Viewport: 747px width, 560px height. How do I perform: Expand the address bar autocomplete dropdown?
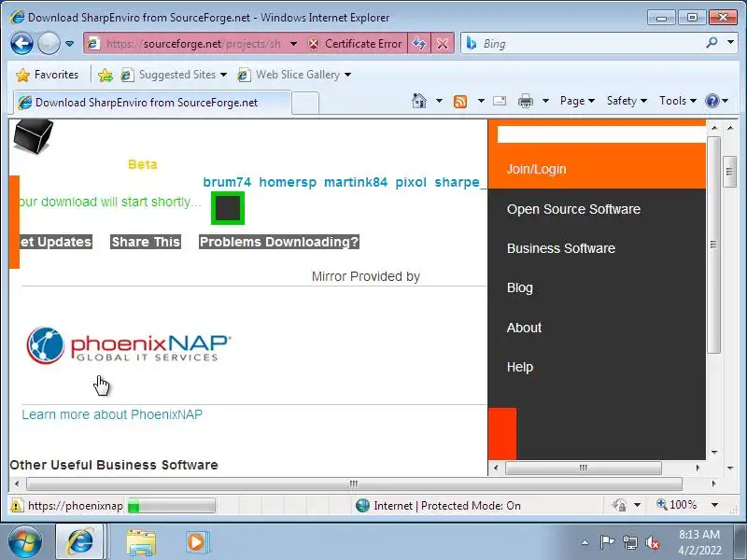pos(293,44)
